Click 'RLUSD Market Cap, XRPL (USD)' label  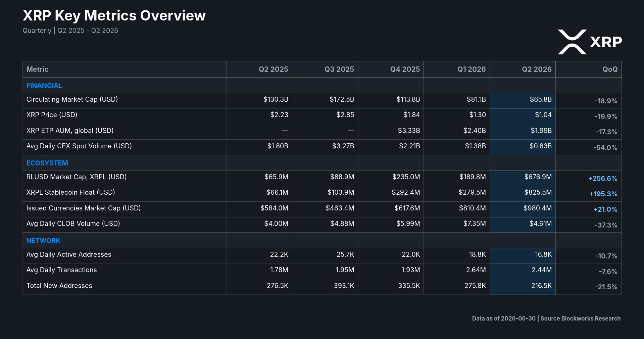[77, 177]
